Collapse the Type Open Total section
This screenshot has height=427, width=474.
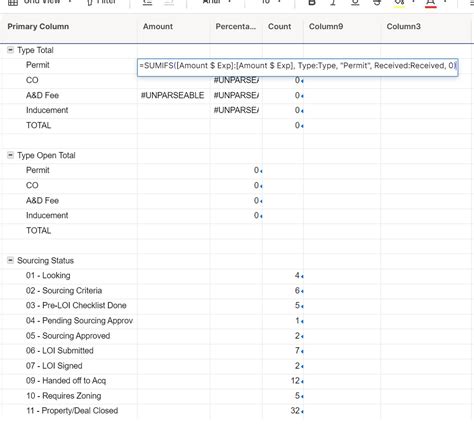point(10,155)
